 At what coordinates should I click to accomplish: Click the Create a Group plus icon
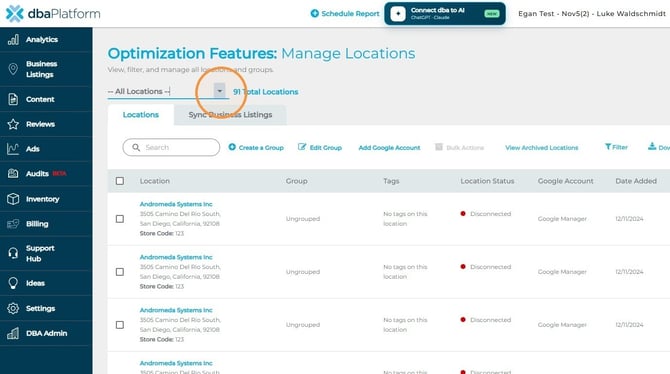tap(232, 147)
